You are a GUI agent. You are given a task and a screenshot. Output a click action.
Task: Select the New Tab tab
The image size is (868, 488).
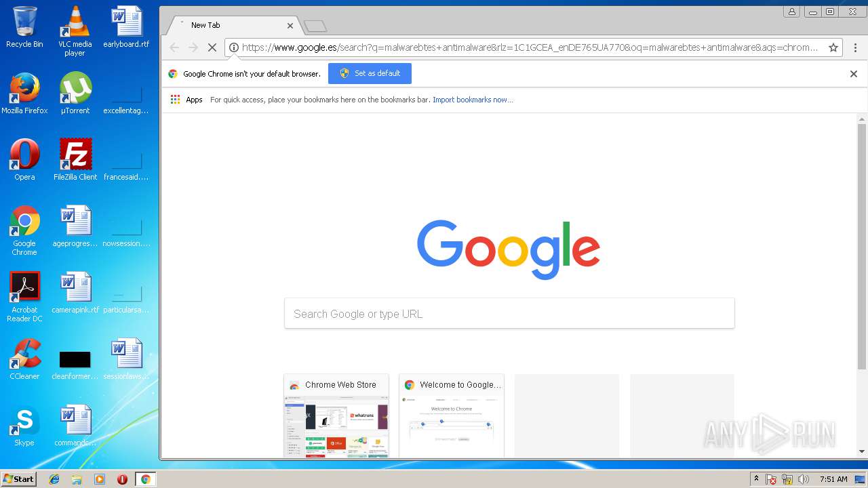[x=233, y=25]
